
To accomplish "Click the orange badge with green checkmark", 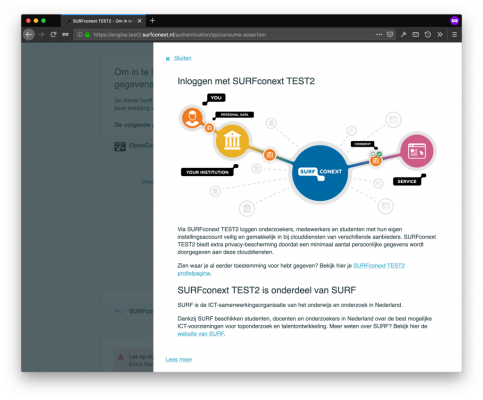I will 376,159.
